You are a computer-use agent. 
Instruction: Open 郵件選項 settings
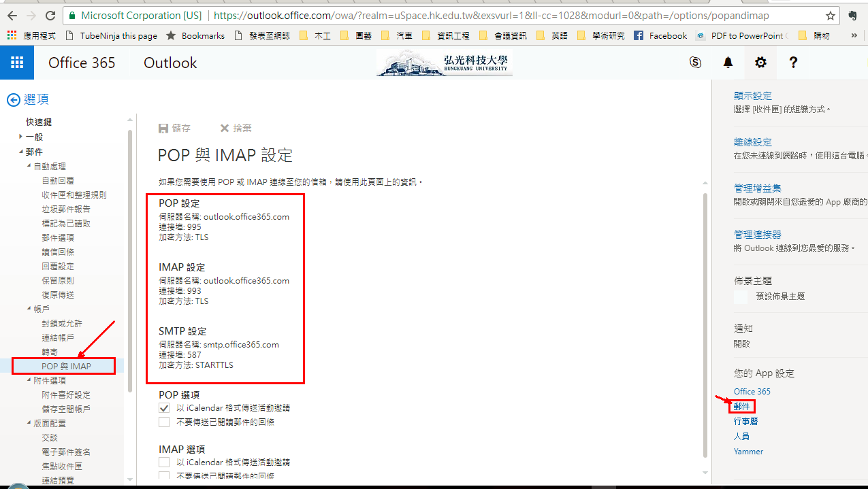coord(58,237)
